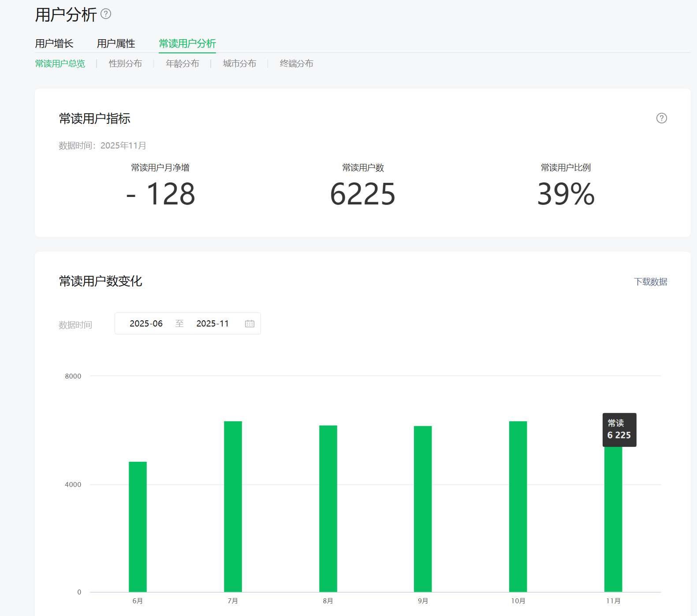Viewport: 697px width, 616px height.
Task: Click end date field 2025-11
Action: coord(212,324)
